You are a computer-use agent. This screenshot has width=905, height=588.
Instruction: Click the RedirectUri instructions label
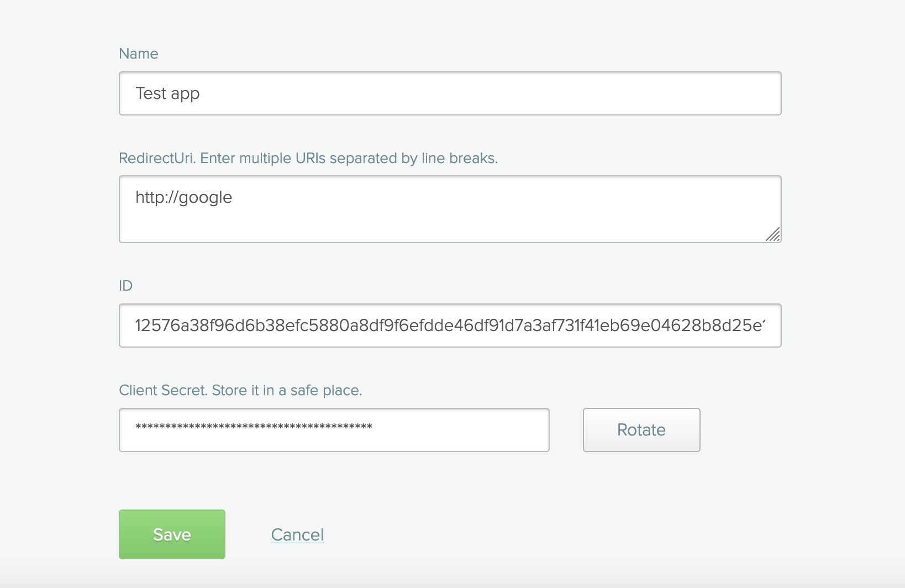pyautogui.click(x=308, y=159)
